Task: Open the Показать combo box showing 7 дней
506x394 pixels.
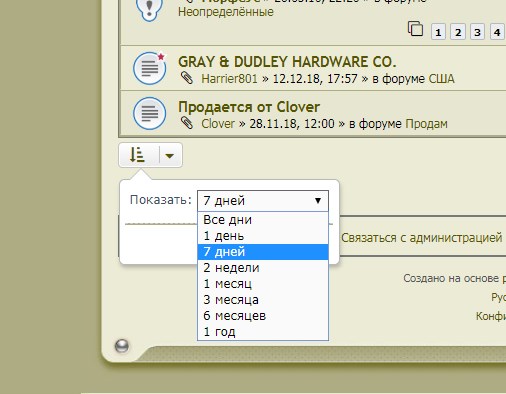Action: (263, 201)
